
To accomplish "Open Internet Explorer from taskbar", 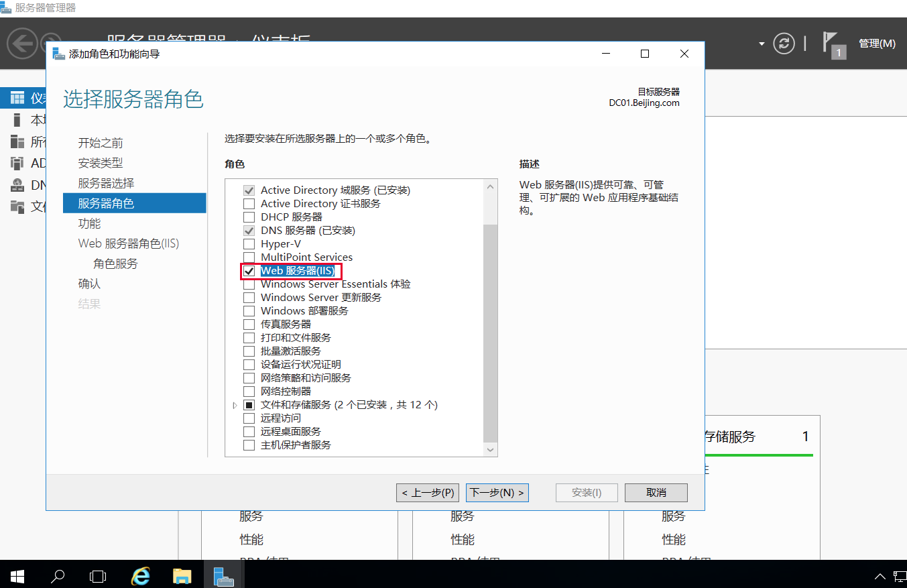I will (x=140, y=575).
